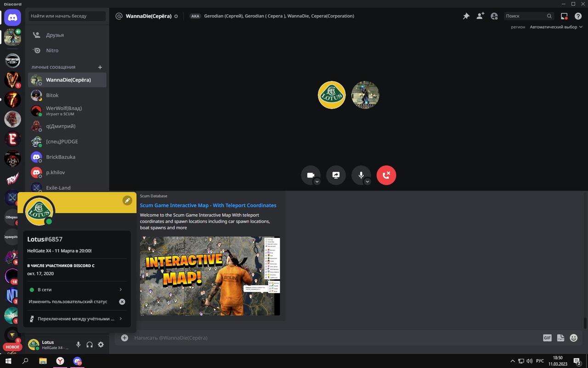Click Изменить пользовательский статус
Screen dimensions: 588x368
[68, 302]
